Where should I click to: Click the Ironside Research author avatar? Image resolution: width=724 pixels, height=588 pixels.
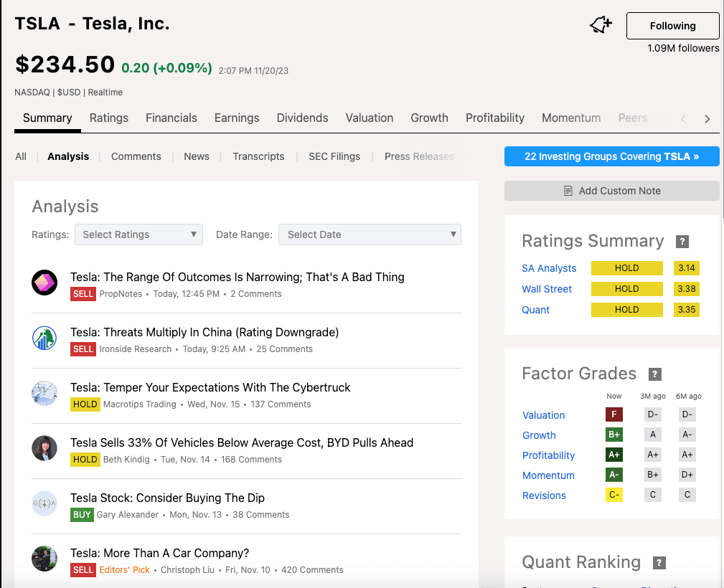(x=44, y=338)
